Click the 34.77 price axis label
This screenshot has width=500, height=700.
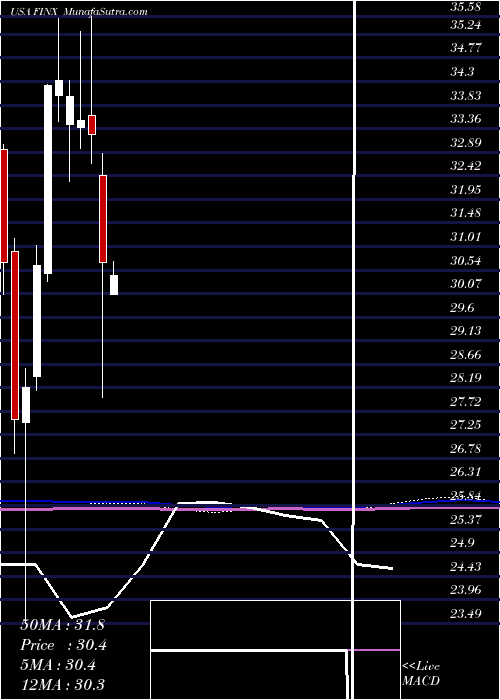[465, 48]
